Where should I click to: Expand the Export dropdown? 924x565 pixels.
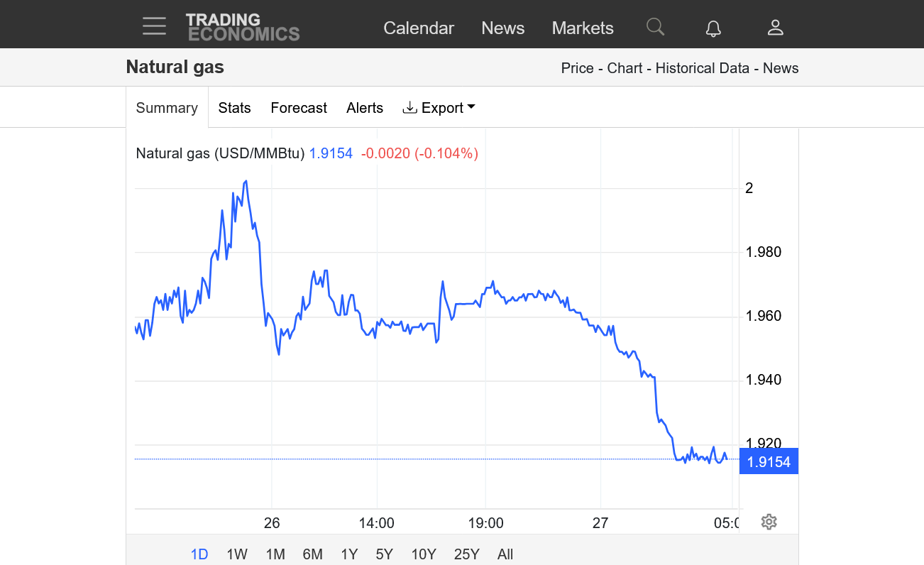439,108
